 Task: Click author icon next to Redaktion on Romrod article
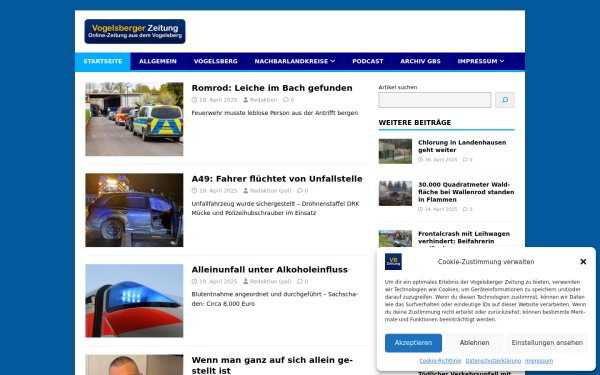[x=246, y=100]
